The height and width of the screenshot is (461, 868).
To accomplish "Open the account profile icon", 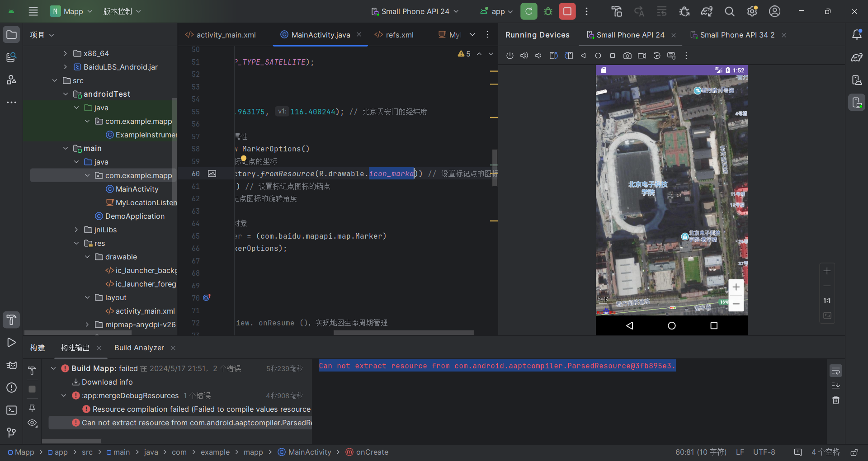I will 774,11.
